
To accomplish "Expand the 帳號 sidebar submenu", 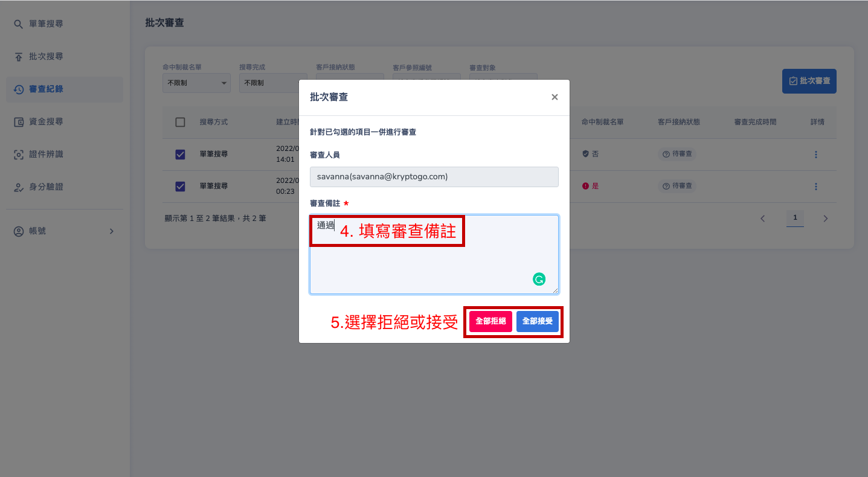I will [111, 231].
